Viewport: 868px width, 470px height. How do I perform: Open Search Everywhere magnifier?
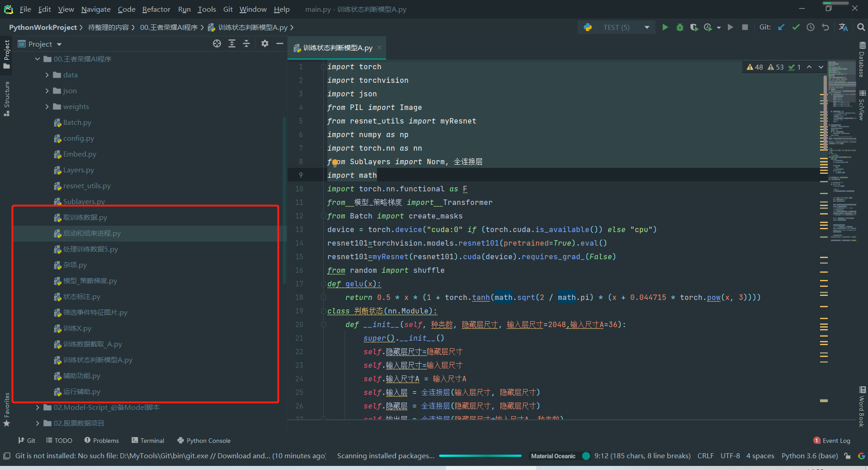[x=861, y=27]
